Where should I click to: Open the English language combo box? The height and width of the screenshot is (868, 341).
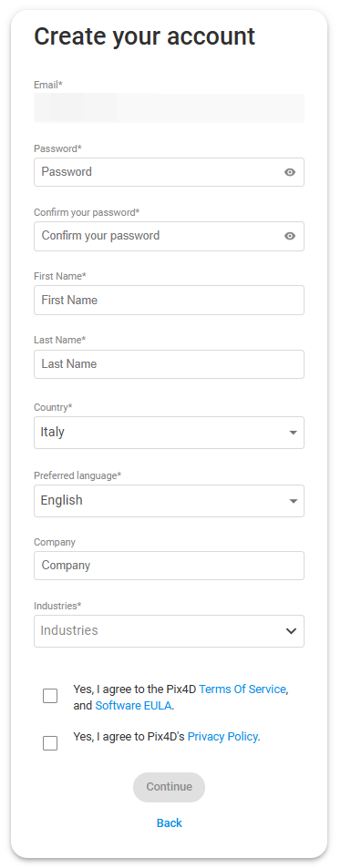coord(169,501)
